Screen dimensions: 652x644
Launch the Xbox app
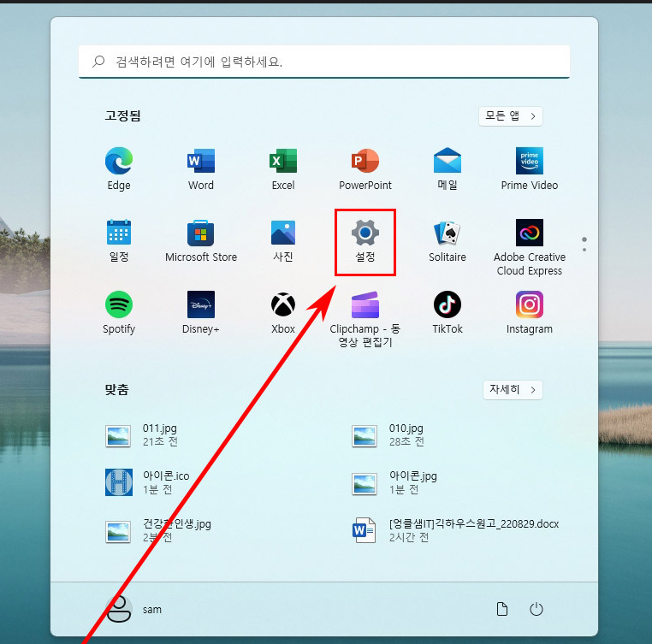pos(283,312)
